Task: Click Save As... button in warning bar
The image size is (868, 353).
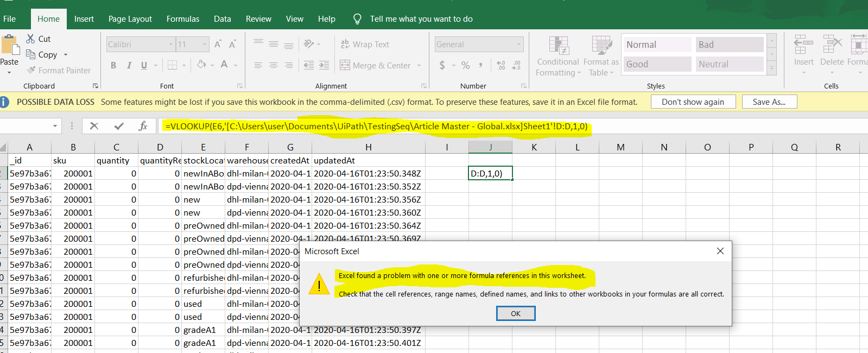Action: (x=769, y=102)
